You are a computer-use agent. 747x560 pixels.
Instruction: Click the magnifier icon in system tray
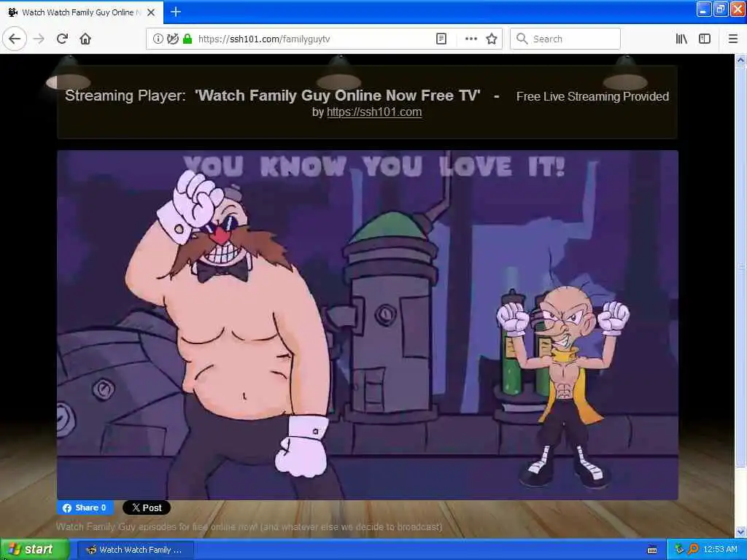pos(693,550)
